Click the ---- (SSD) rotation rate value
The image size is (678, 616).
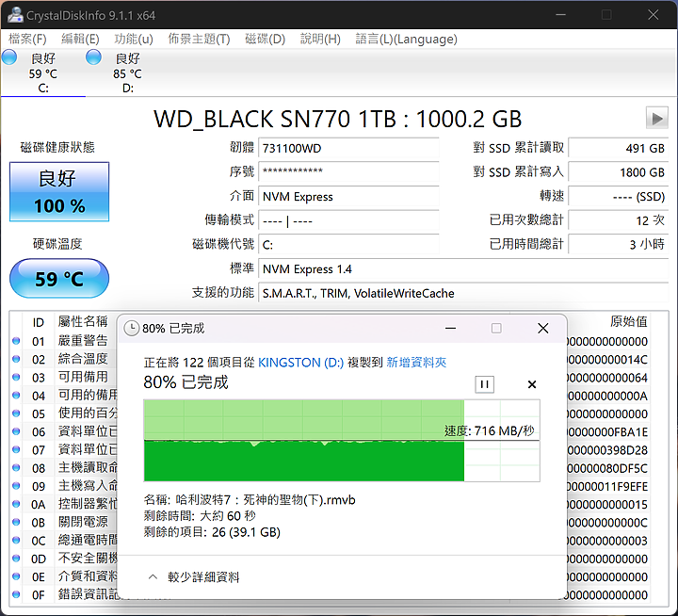(619, 197)
